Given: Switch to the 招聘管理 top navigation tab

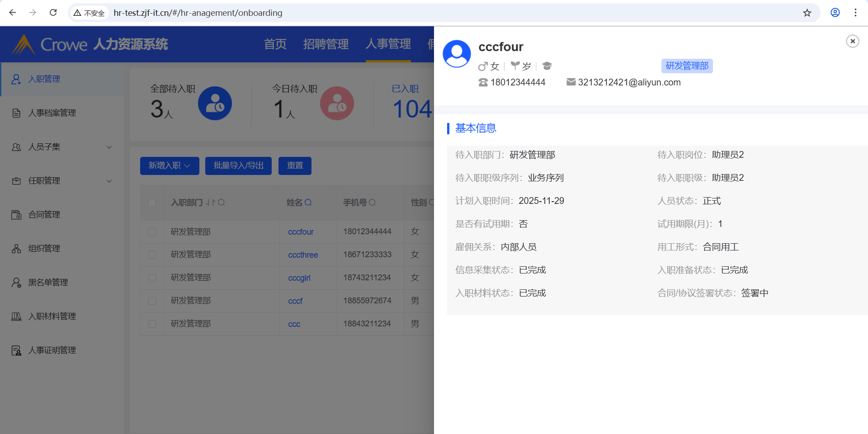Looking at the screenshot, I should pos(325,44).
